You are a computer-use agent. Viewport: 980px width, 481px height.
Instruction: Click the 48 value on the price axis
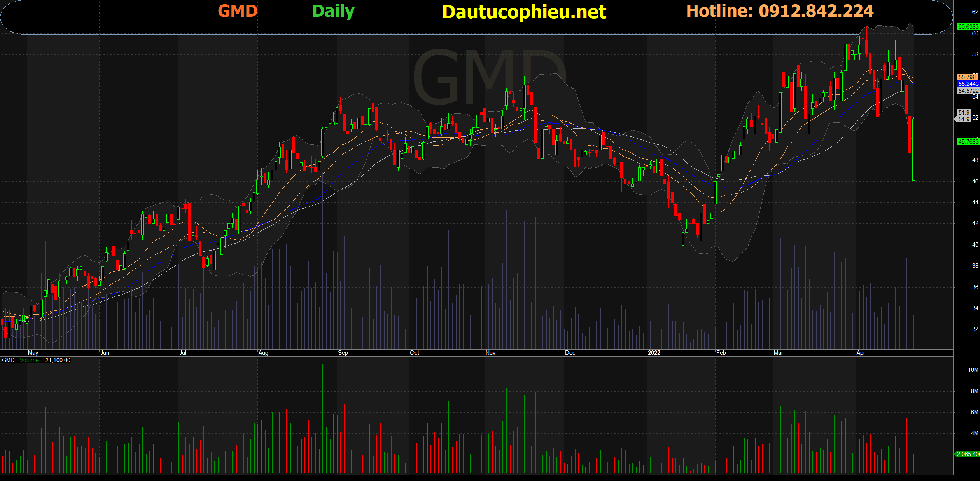click(x=975, y=160)
